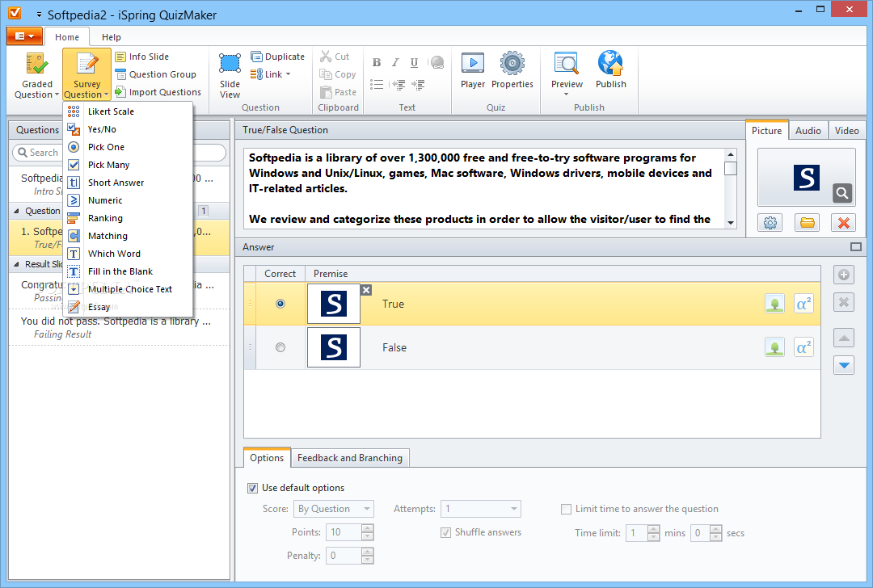This screenshot has width=873, height=588.
Task: Mark False as the correct answer
Action: coord(280,347)
